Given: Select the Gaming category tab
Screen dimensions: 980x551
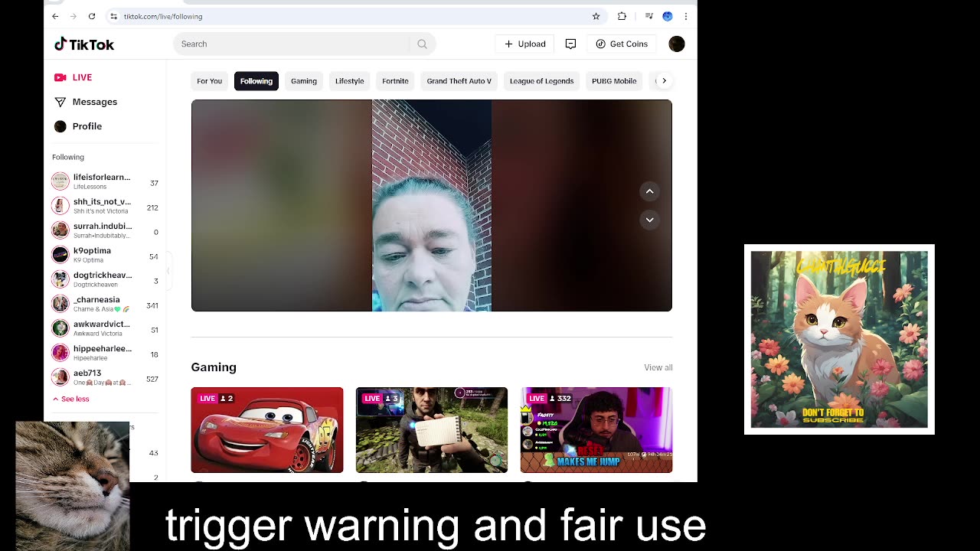Looking at the screenshot, I should 304,81.
